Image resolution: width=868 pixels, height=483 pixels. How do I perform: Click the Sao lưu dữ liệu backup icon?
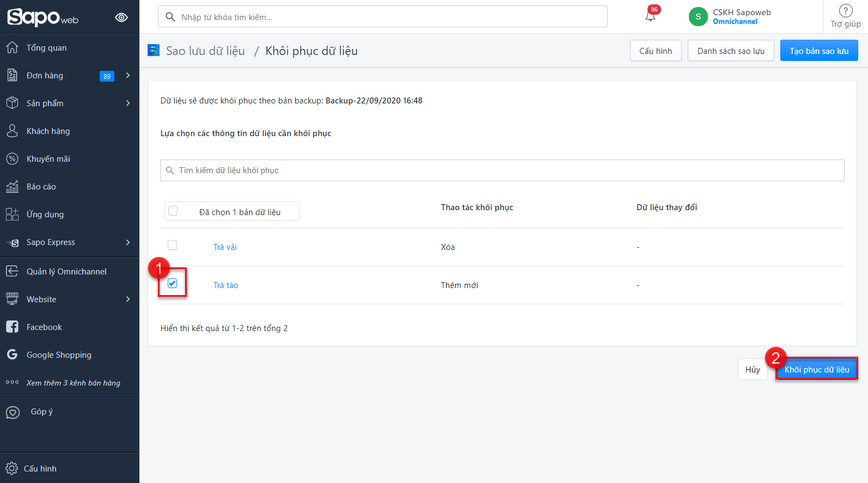tap(154, 51)
